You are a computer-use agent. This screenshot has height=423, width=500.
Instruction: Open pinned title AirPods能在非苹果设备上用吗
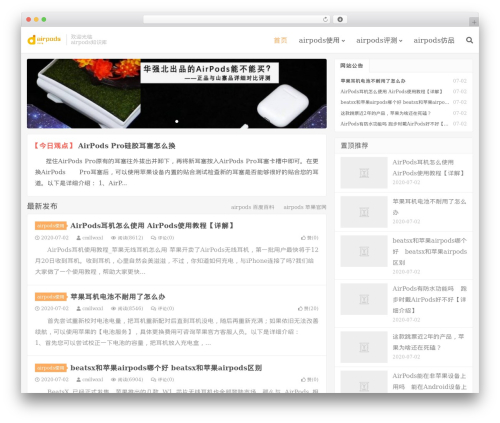[x=429, y=381]
